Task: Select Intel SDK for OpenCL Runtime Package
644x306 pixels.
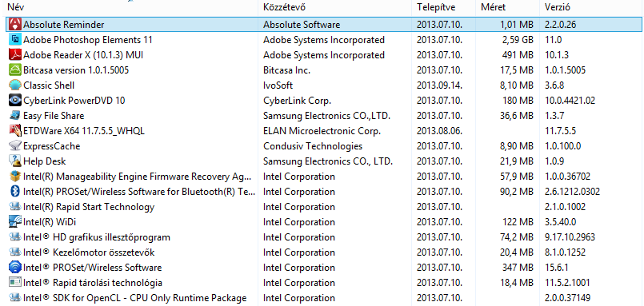Action: (x=135, y=298)
